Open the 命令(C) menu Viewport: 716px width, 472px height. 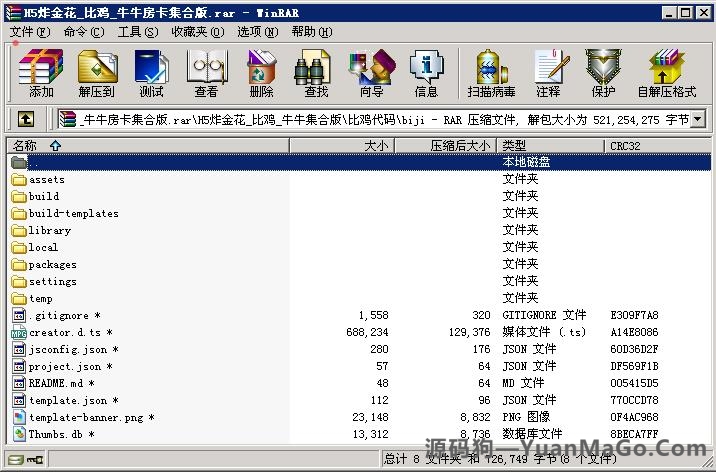click(84, 32)
